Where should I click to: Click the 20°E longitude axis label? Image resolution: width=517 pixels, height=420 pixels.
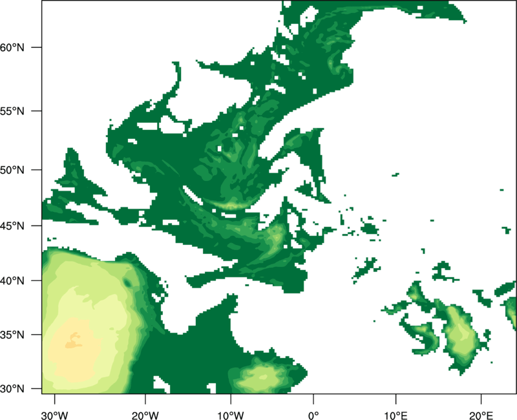481,415
